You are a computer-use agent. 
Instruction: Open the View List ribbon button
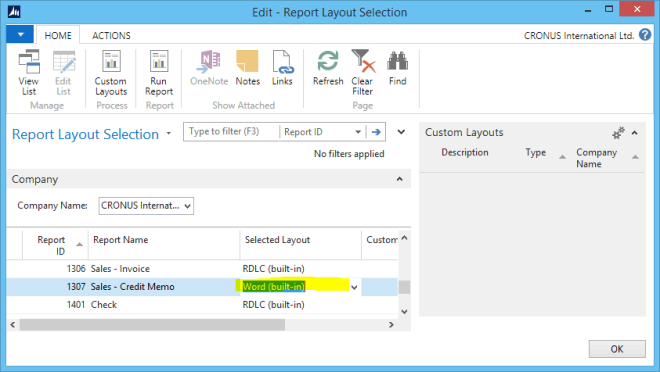tap(29, 72)
